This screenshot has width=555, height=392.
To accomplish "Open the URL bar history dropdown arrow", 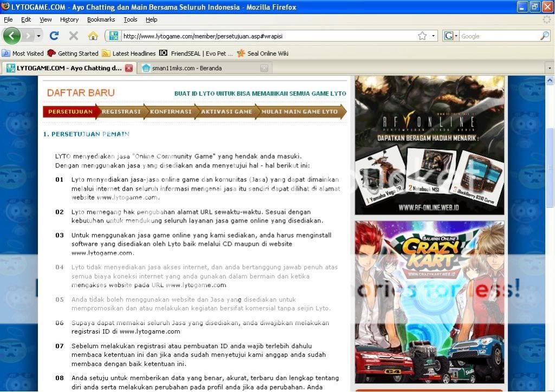I will 434,36.
